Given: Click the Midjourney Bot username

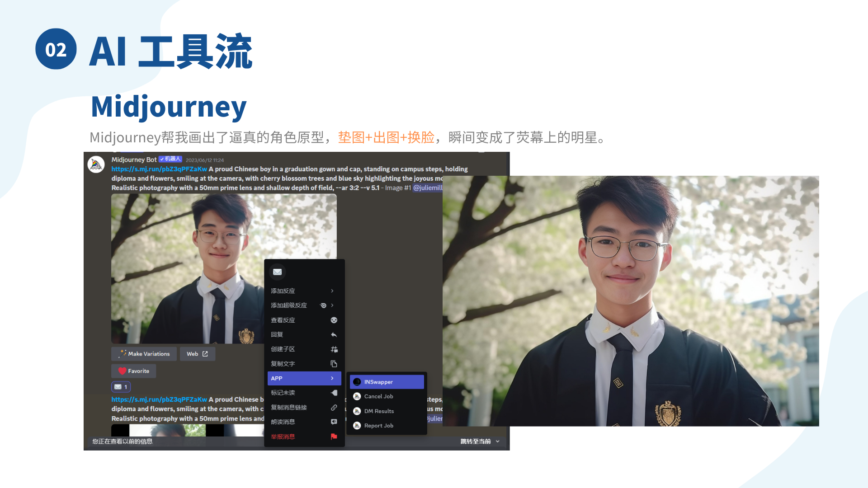Looking at the screenshot, I should point(134,160).
